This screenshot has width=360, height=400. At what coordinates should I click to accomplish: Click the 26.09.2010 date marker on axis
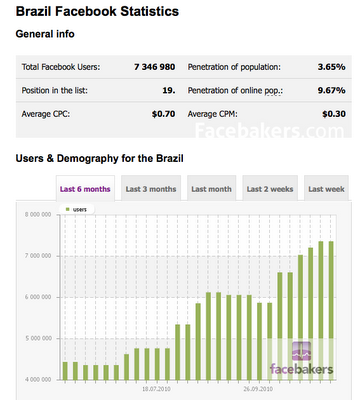(258, 389)
